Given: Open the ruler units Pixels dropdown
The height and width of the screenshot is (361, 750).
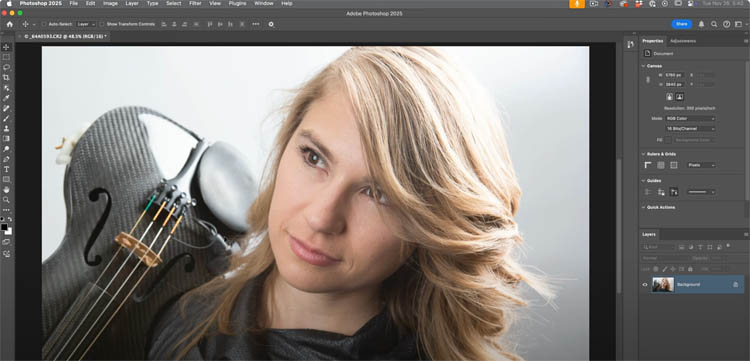Looking at the screenshot, I should 701,165.
